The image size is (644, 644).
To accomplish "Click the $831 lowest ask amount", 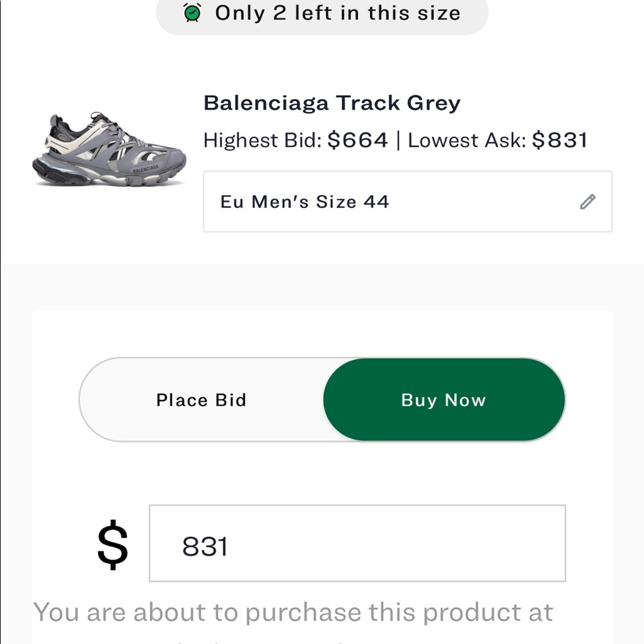I will (x=560, y=140).
